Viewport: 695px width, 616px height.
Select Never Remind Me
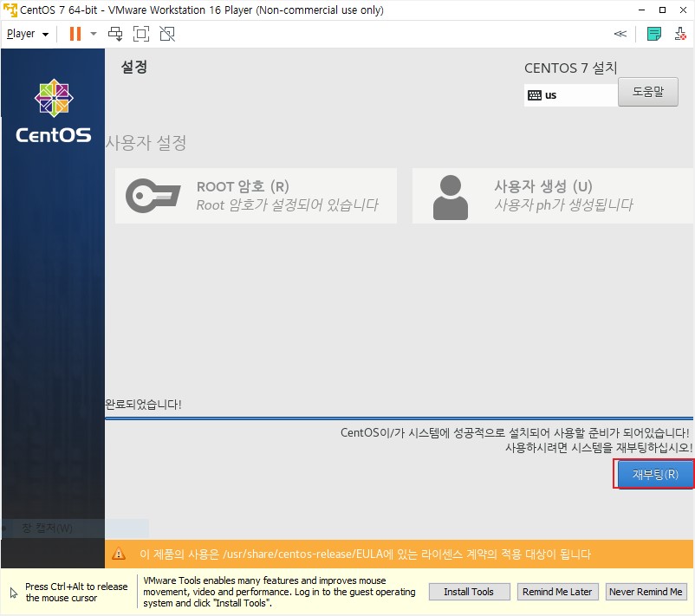point(646,592)
